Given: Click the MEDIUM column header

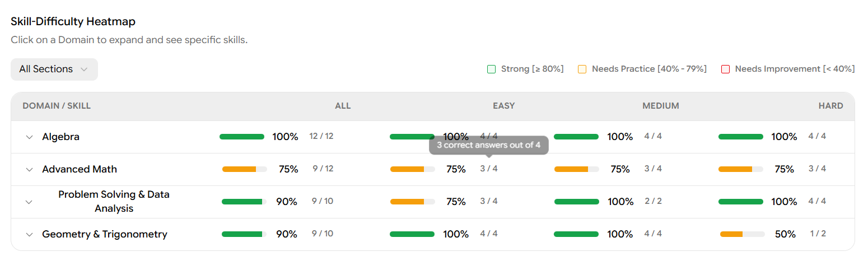Looking at the screenshot, I should point(660,106).
